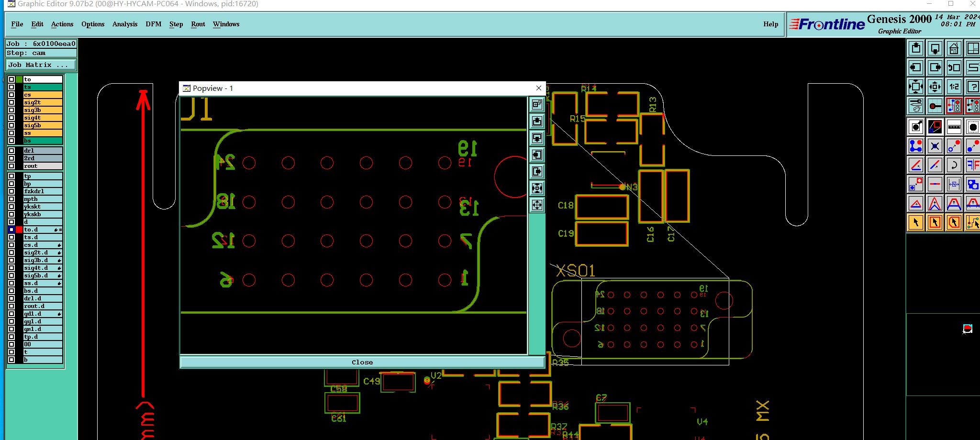The width and height of the screenshot is (980, 440).
Task: Click the overview thumbnail marker in side panel
Action: (x=968, y=329)
